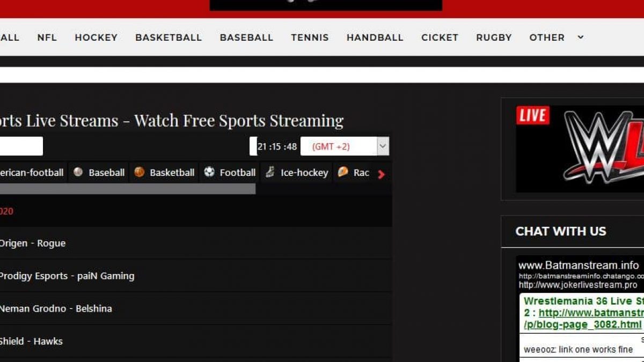Select the Basketball ball icon filter
This screenshot has height=362, width=644.
tap(140, 172)
